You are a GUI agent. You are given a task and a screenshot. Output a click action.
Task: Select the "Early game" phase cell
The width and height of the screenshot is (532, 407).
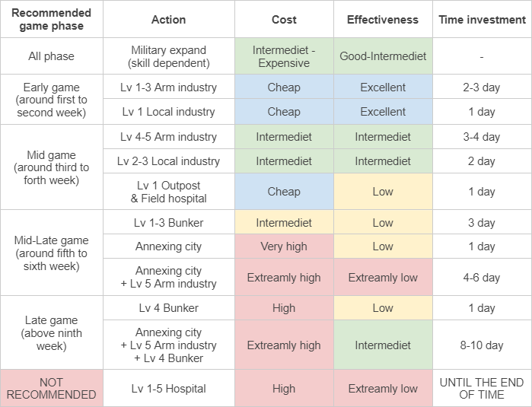click(52, 100)
